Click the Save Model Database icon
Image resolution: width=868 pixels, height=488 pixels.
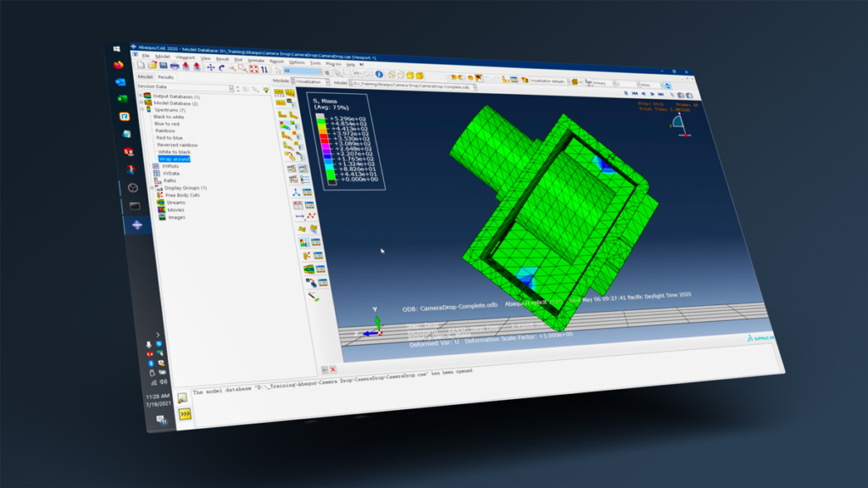coord(163,65)
